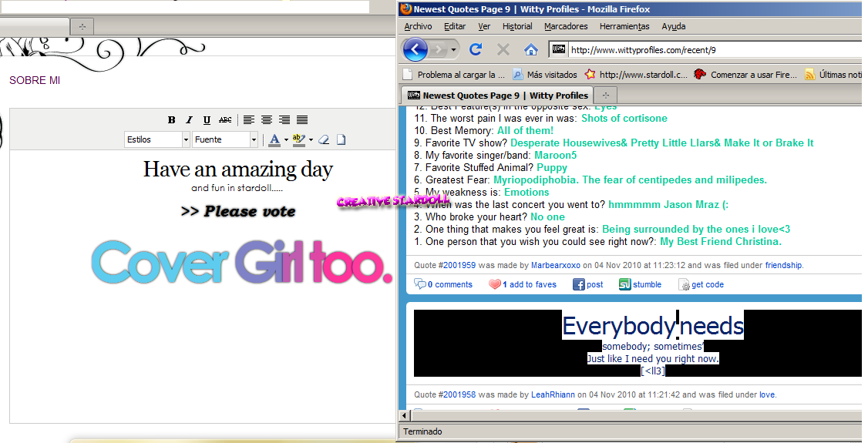Align text left in the editor
Screen dimensions: 868x443
pyautogui.click(x=249, y=120)
